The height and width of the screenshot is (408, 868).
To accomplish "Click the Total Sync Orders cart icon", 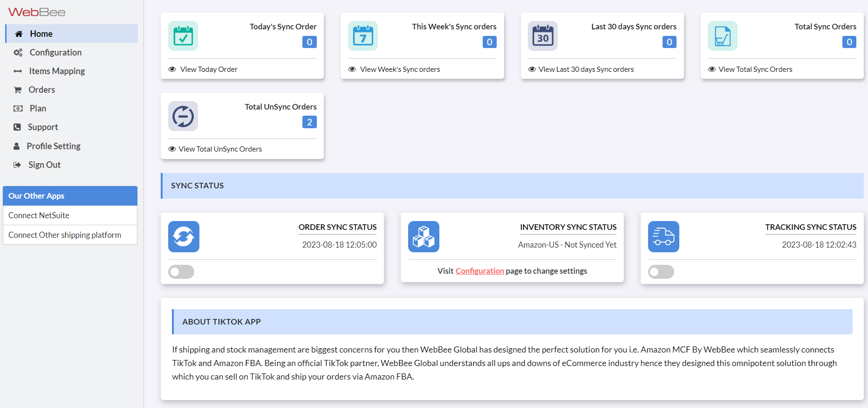I will pos(722,36).
